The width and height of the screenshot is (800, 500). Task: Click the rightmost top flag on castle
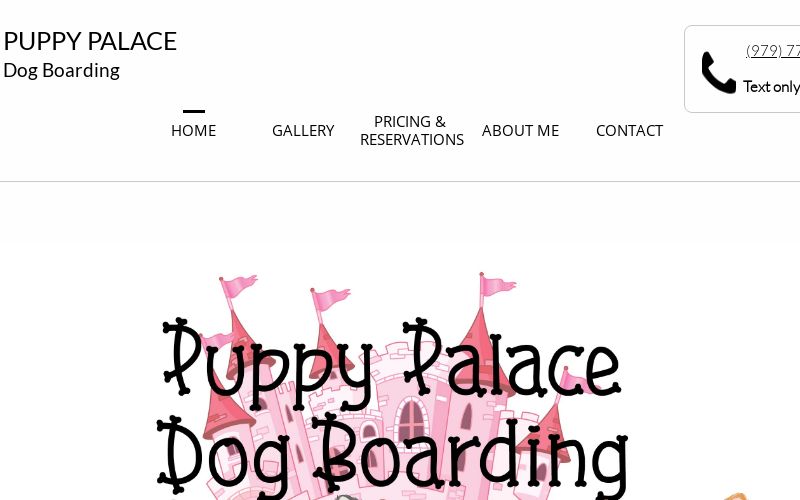pos(497,285)
